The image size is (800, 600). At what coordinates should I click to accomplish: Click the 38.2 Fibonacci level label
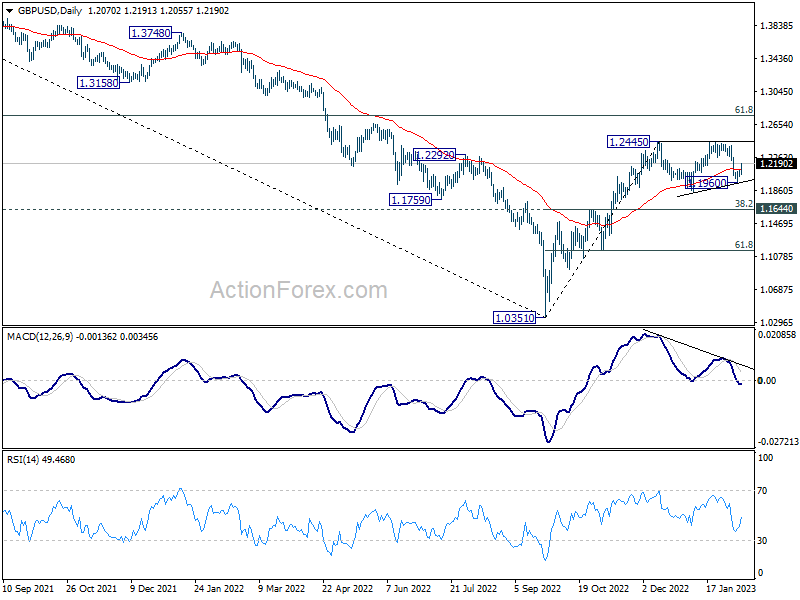(x=743, y=203)
